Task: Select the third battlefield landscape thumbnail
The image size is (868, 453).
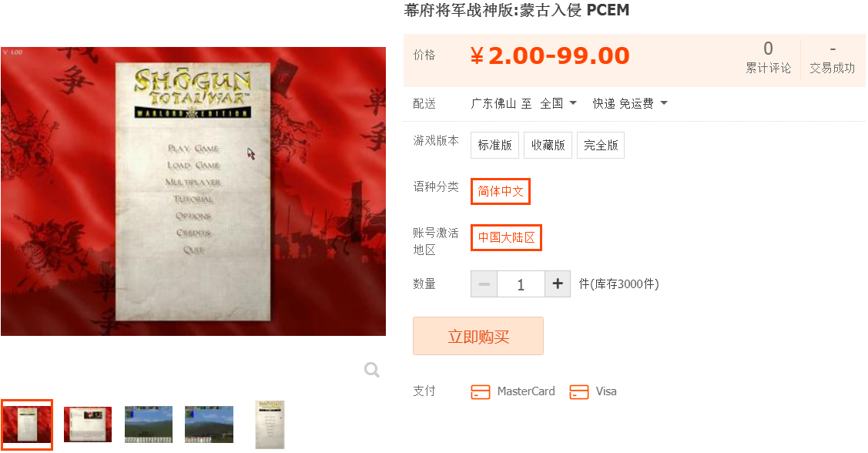Action: click(149, 424)
